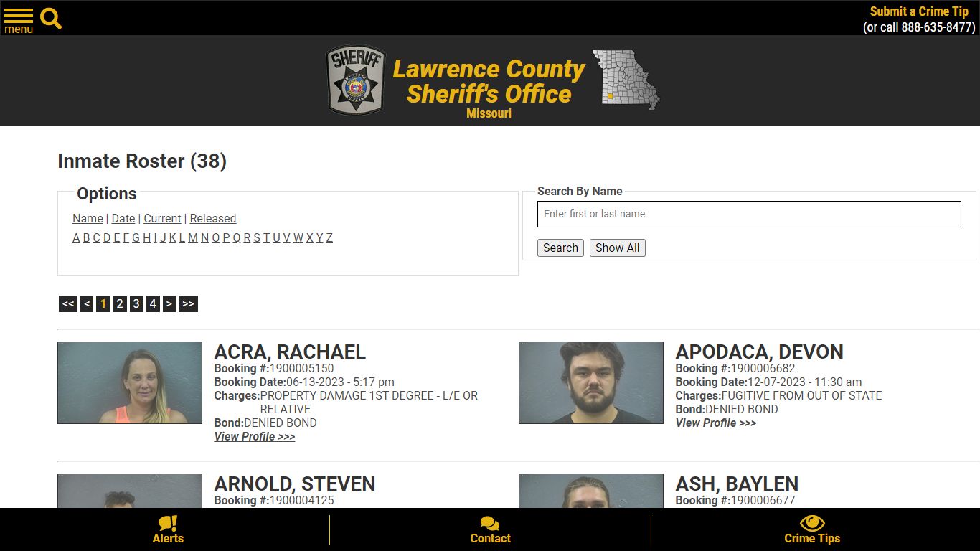Filter by letter R
980x551 pixels.
point(247,237)
